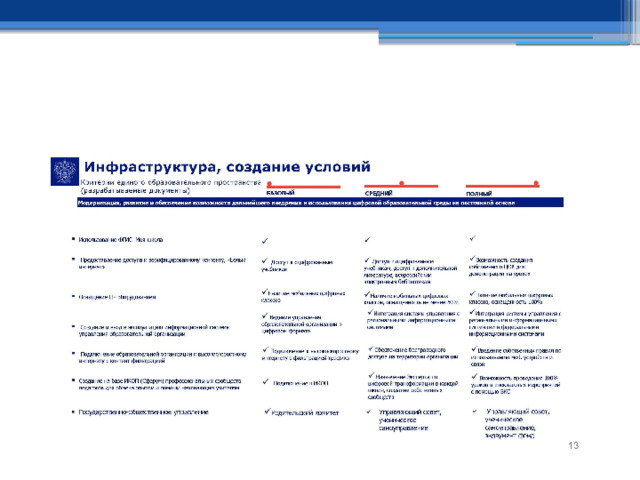Screen dimensions: 640x480
Task: Click cell "Ведение управления образовательной организации в цифровом формате"
Action: 302,324
